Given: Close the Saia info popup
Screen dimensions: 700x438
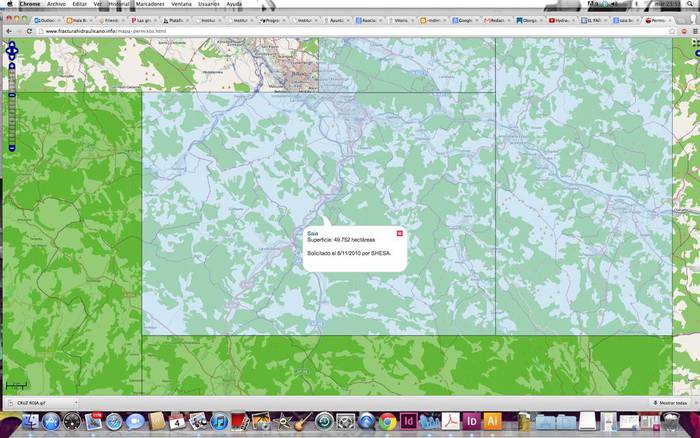Looking at the screenshot, I should pyautogui.click(x=399, y=232).
